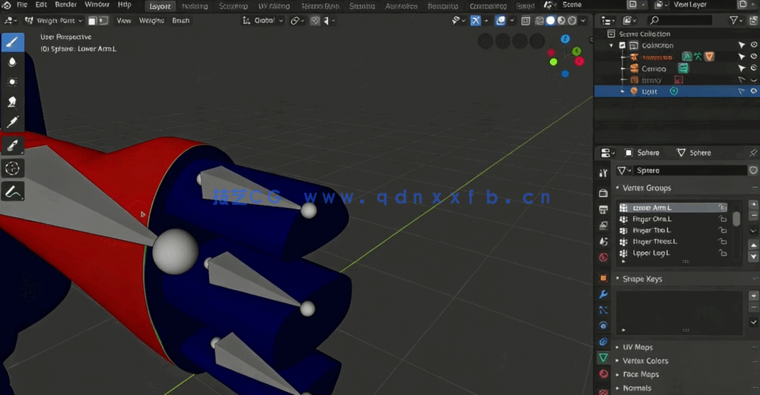Collapse the Vertex Groups panel

[x=618, y=188]
